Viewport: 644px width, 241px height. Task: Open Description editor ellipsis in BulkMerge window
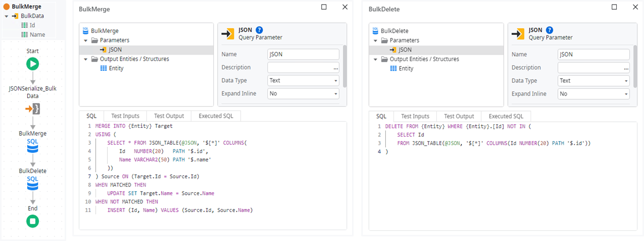[336, 68]
